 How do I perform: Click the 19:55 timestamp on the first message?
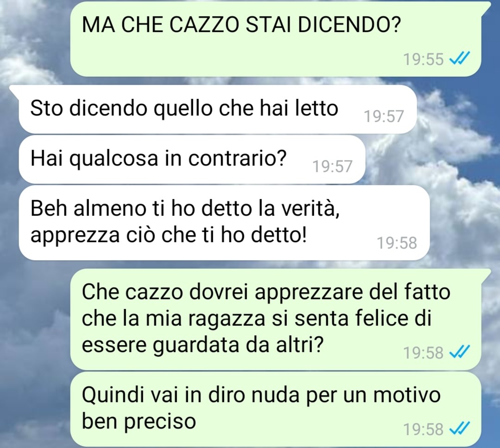point(424,59)
